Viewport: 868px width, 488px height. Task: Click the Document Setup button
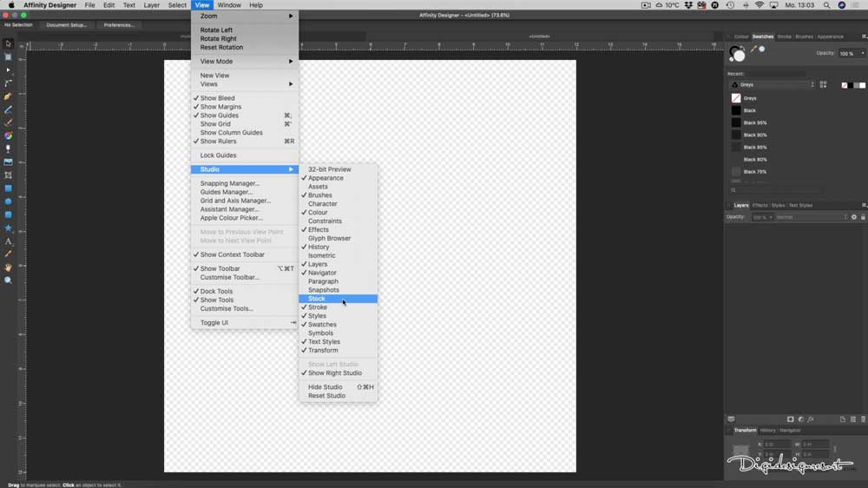67,25
